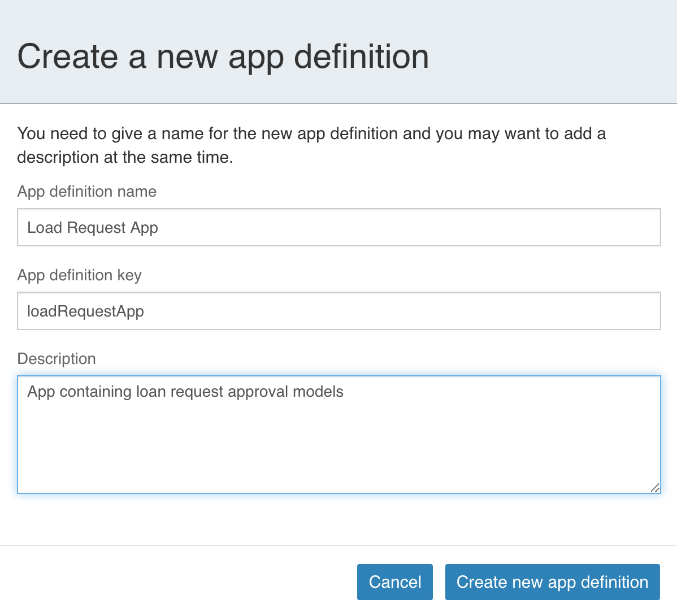This screenshot has width=677, height=616.
Task: Click the instruction text about naming the app
Action: click(x=311, y=145)
